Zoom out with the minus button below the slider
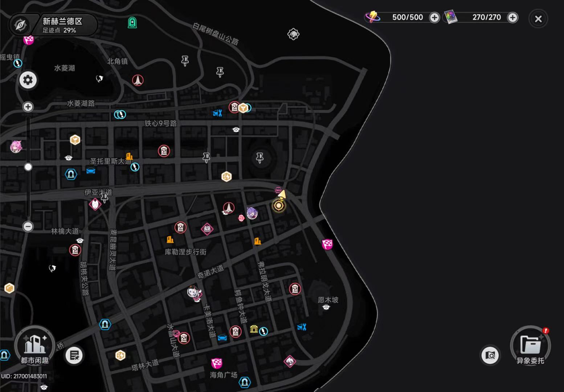The width and height of the screenshot is (564, 392). click(x=28, y=226)
